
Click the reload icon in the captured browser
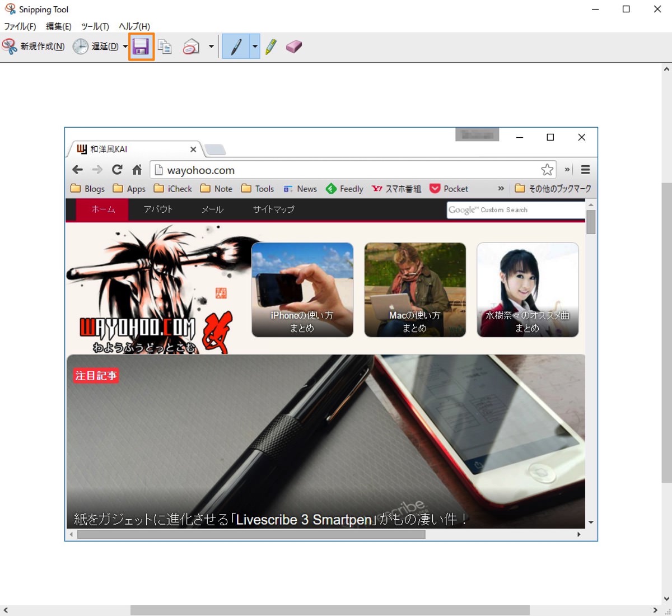click(117, 170)
